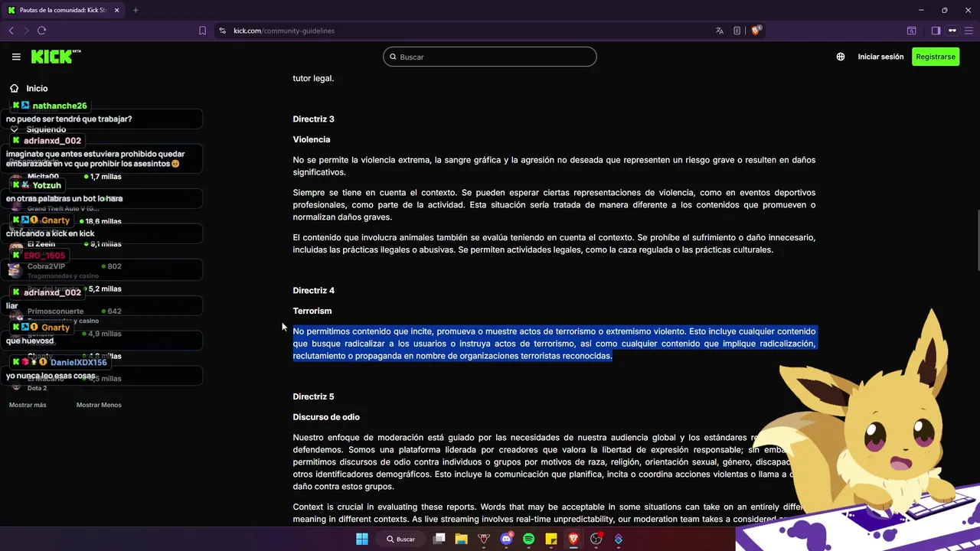The width and height of the screenshot is (980, 551).
Task: Click the browser forward arrow
Action: [26, 31]
